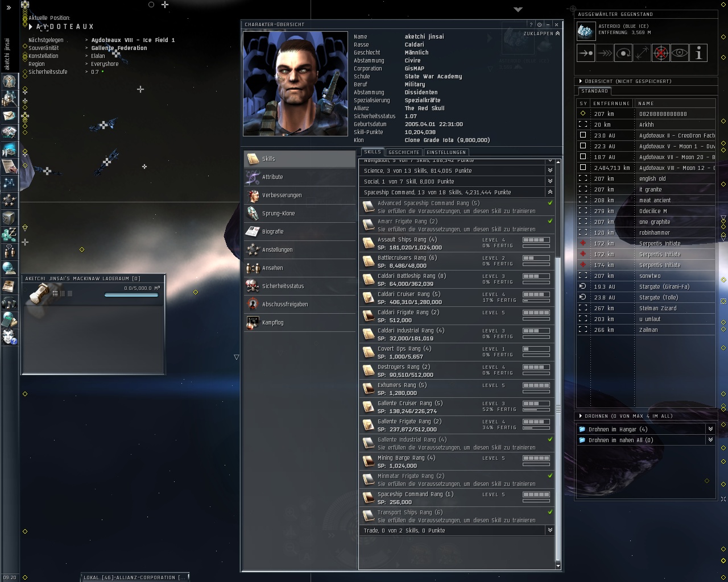
Task: Switch to the Geschichte tab
Action: click(x=403, y=152)
